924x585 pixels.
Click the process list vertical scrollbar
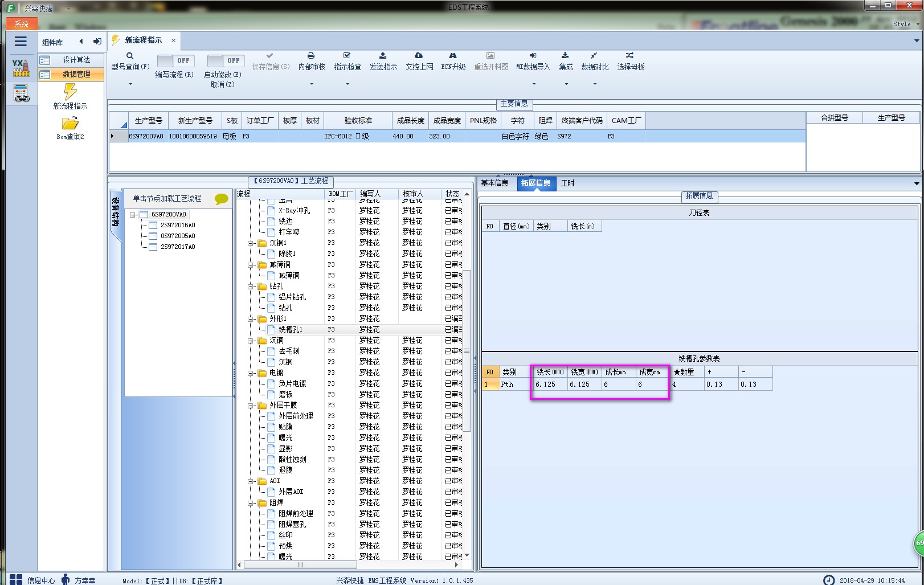coord(467,350)
